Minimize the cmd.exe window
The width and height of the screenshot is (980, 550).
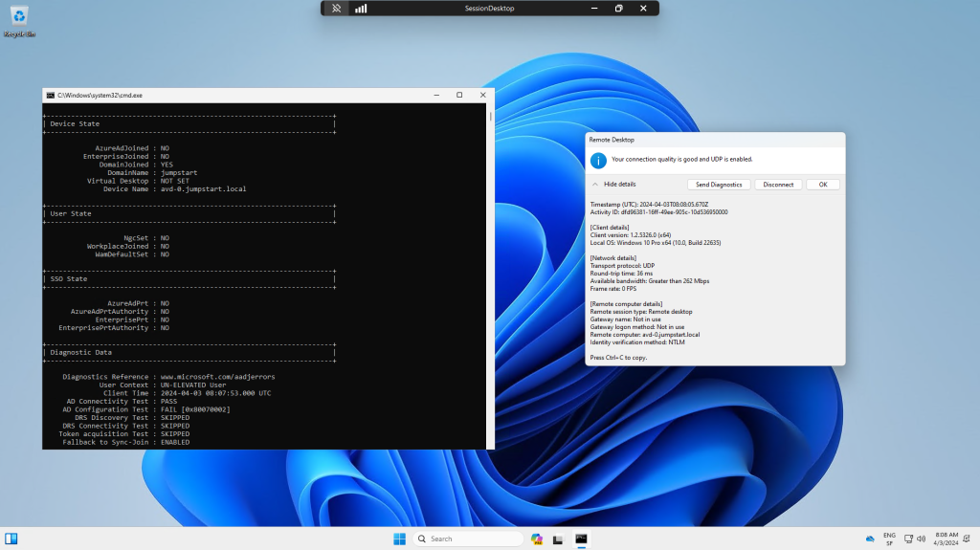pyautogui.click(x=436, y=95)
